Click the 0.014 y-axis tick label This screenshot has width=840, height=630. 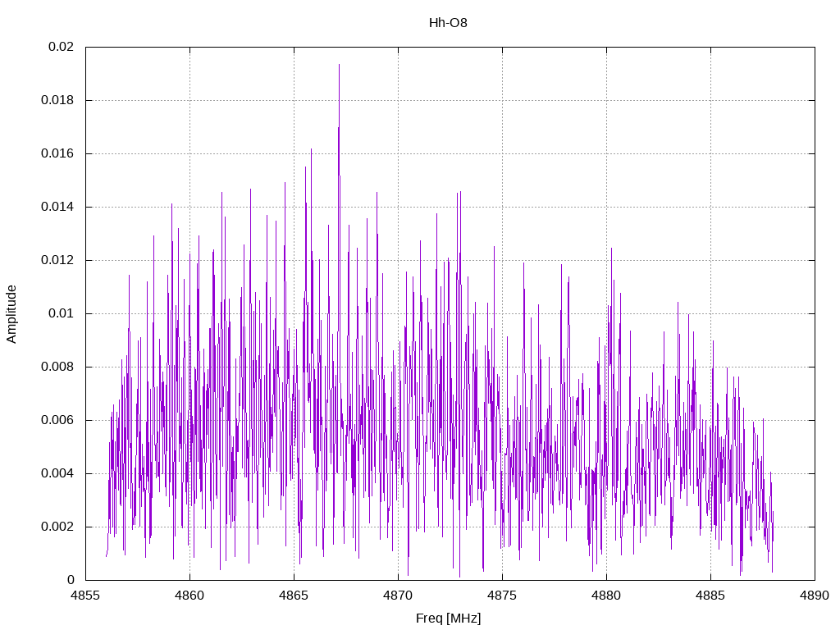[58, 207]
